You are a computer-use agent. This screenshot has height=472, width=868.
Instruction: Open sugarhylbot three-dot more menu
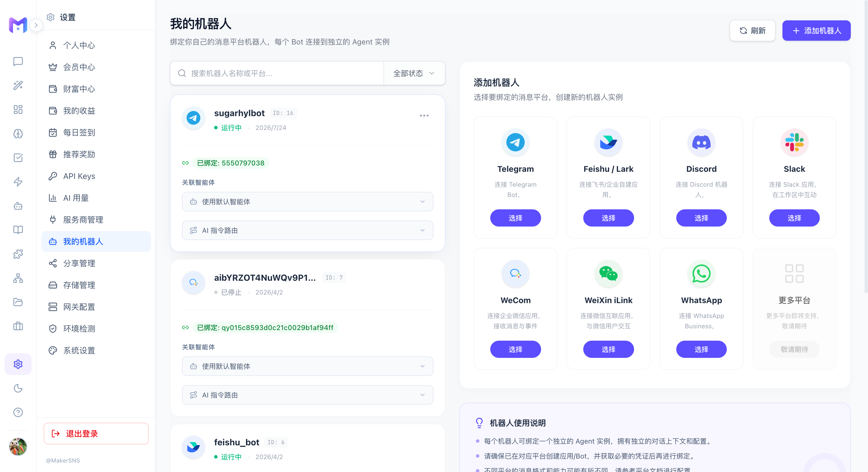(424, 116)
